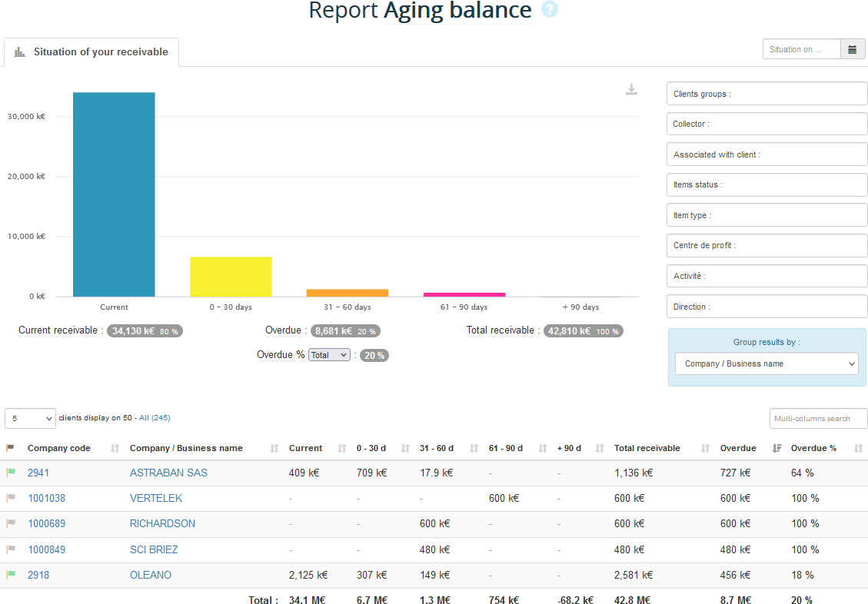Sort the 0 - 30 d column arrows
The width and height of the screenshot is (868, 604).
click(405, 448)
